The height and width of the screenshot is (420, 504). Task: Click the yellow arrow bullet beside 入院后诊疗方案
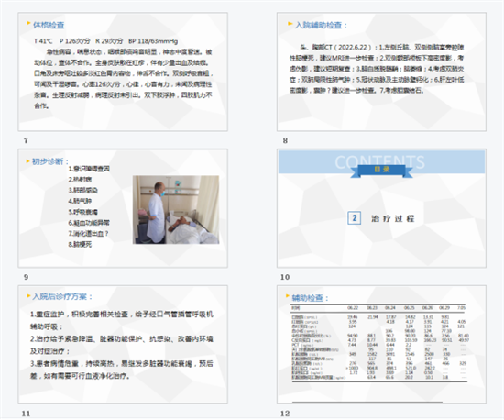28,295
